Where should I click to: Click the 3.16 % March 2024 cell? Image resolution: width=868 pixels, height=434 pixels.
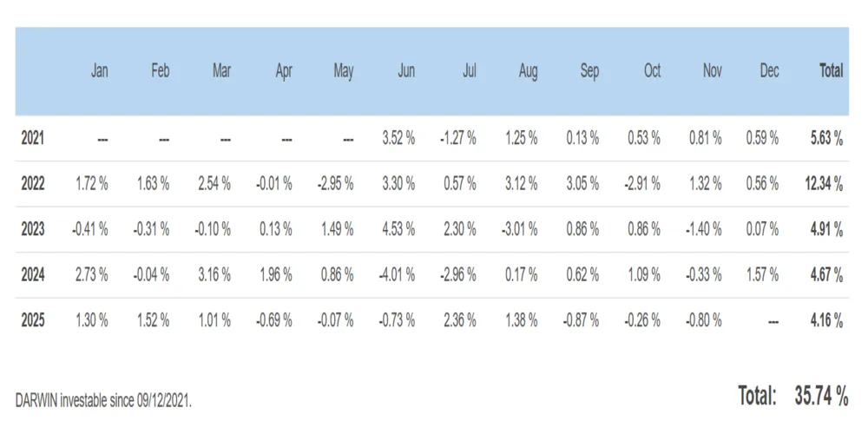click(214, 274)
